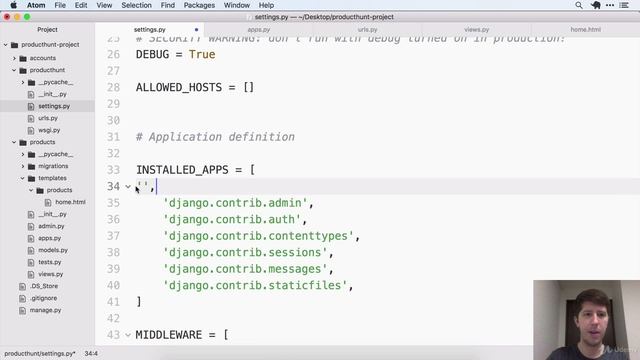Open the Help menu

point(266,5)
